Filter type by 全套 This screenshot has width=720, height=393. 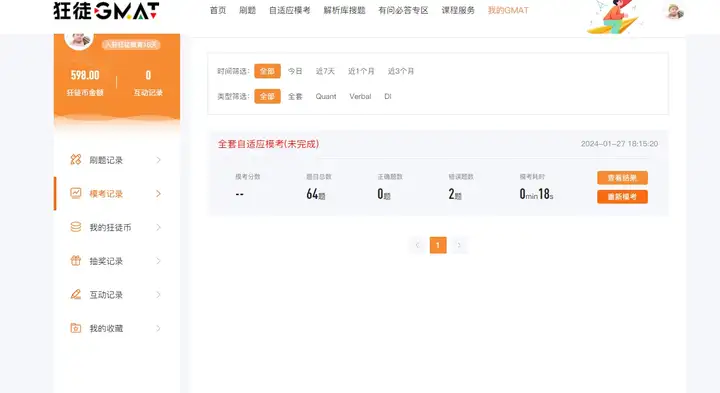click(295, 96)
